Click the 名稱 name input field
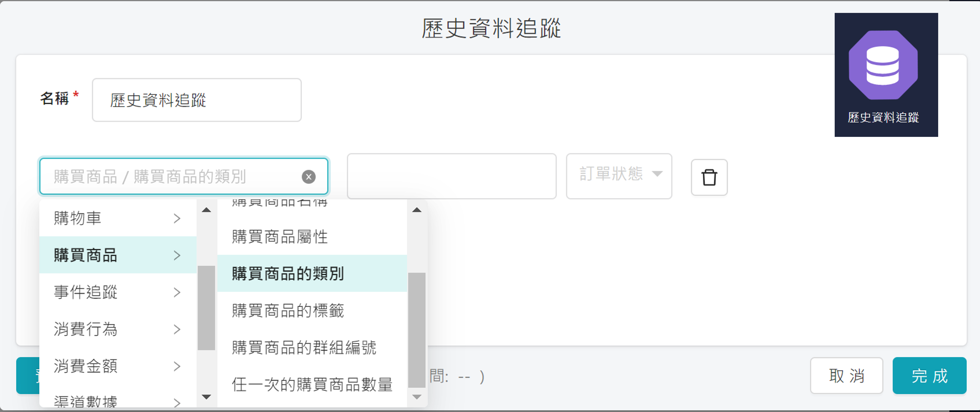The width and height of the screenshot is (980, 412). [x=196, y=99]
